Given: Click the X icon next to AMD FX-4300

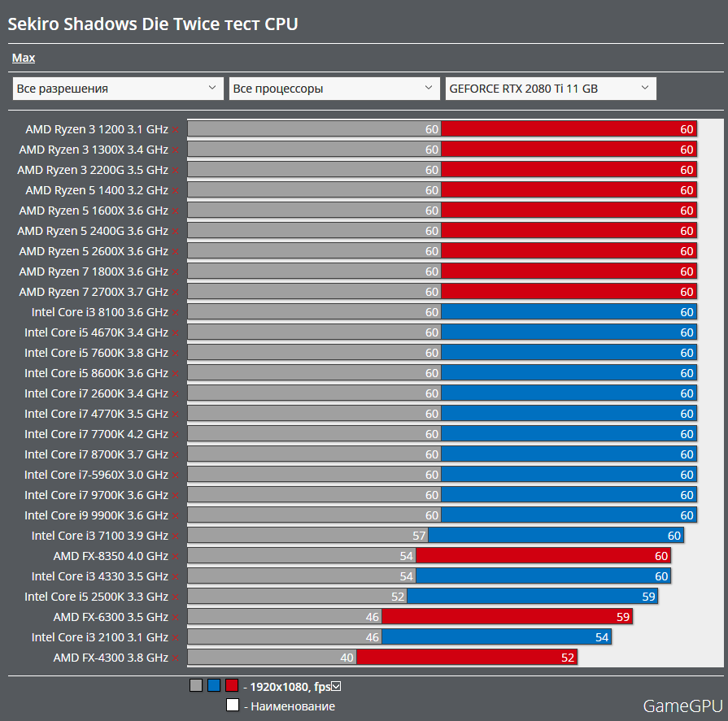Looking at the screenshot, I should 175,658.
